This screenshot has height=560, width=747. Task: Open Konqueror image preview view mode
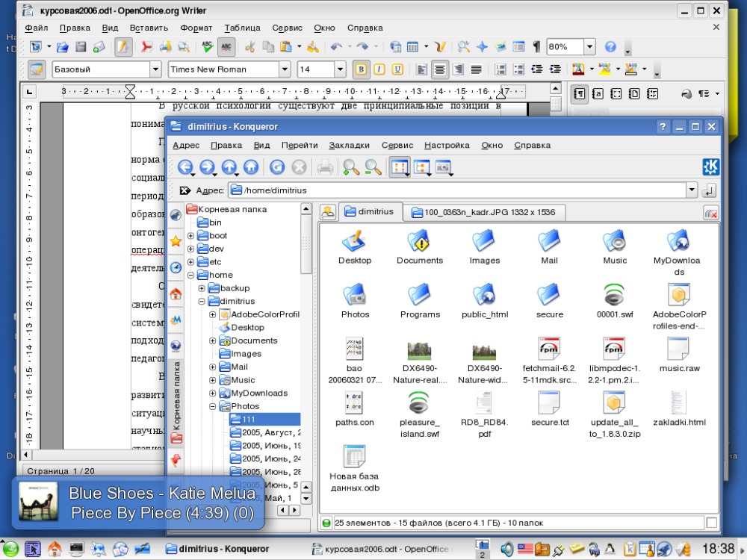pos(444,167)
